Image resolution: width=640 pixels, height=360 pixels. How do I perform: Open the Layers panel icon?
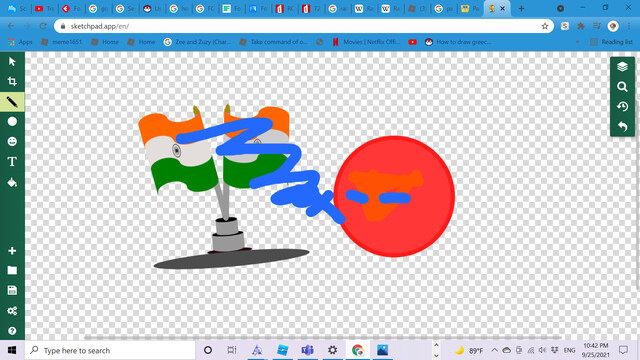(622, 67)
